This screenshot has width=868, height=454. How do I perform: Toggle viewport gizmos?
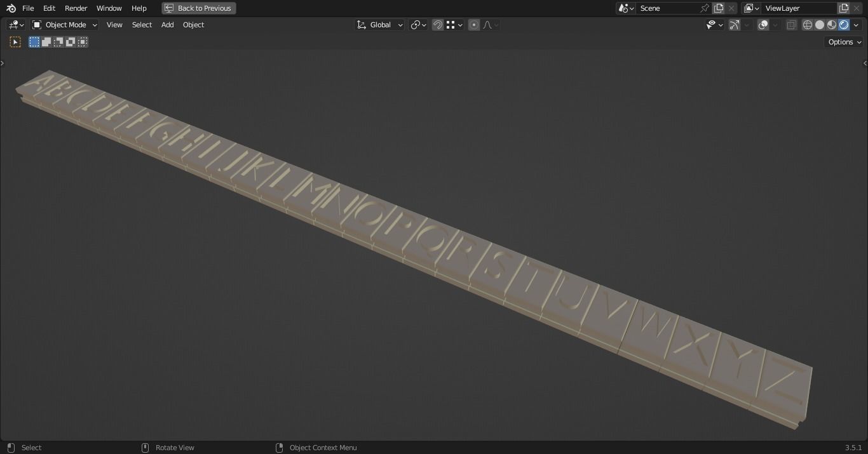735,25
